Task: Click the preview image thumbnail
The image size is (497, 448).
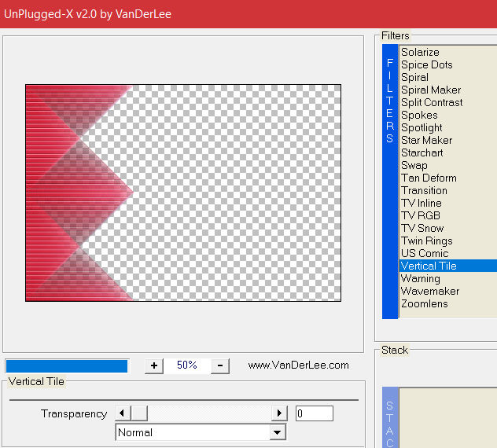Action: 183,193
